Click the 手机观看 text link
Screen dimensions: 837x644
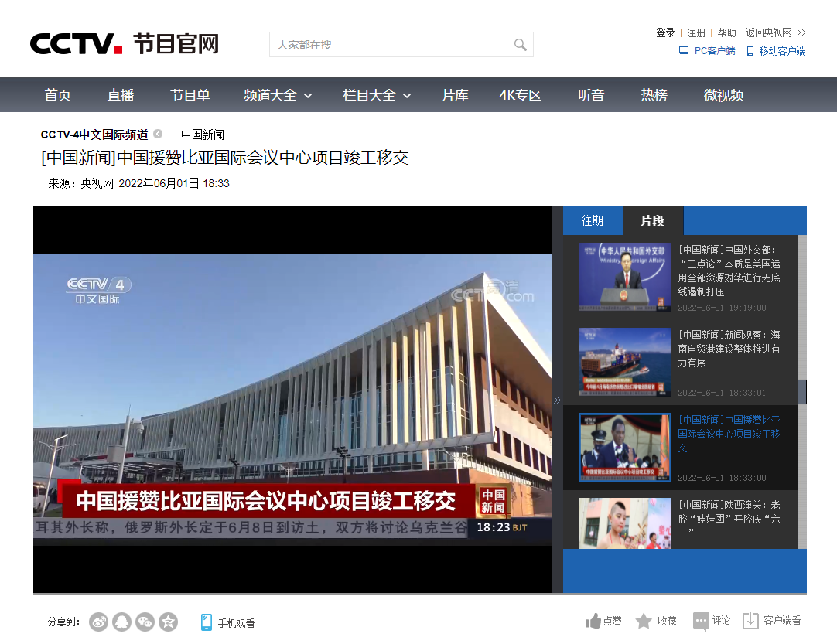237,622
